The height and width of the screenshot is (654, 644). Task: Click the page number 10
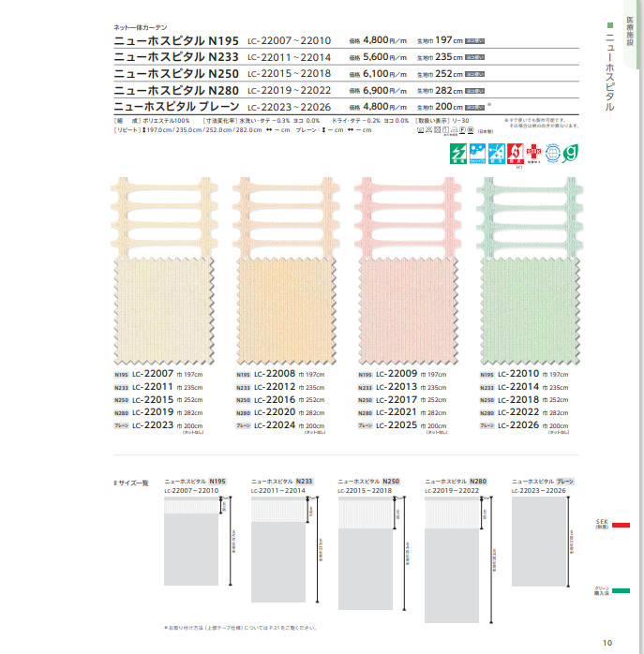[607, 642]
